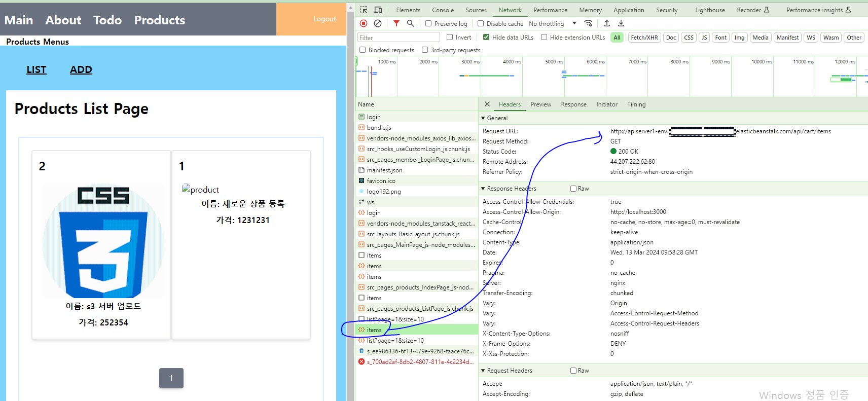The height and width of the screenshot is (401, 868).
Task: Open the No throttling dropdown
Action: [552, 23]
